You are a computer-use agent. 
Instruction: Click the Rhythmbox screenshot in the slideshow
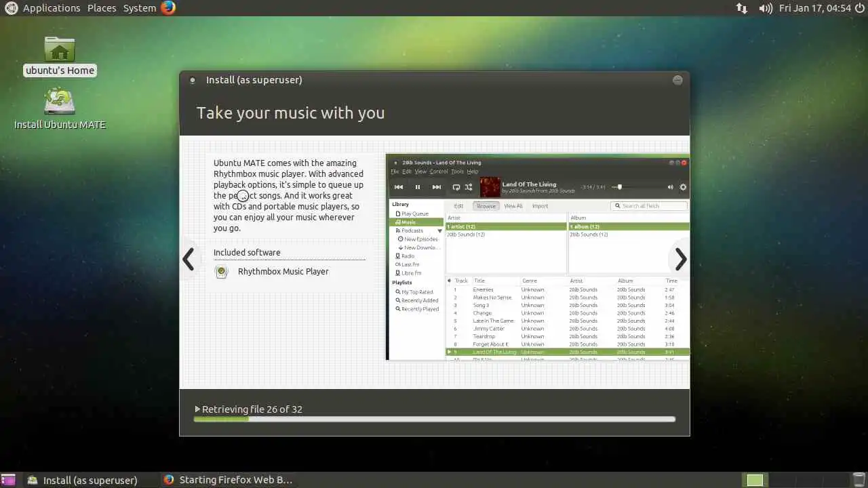coord(538,258)
